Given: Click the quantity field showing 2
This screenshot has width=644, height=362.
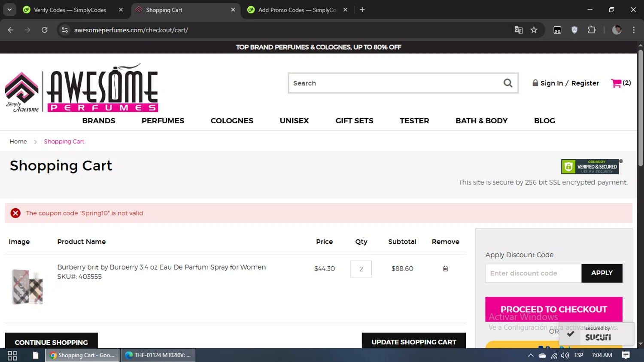Looking at the screenshot, I should coord(361,269).
